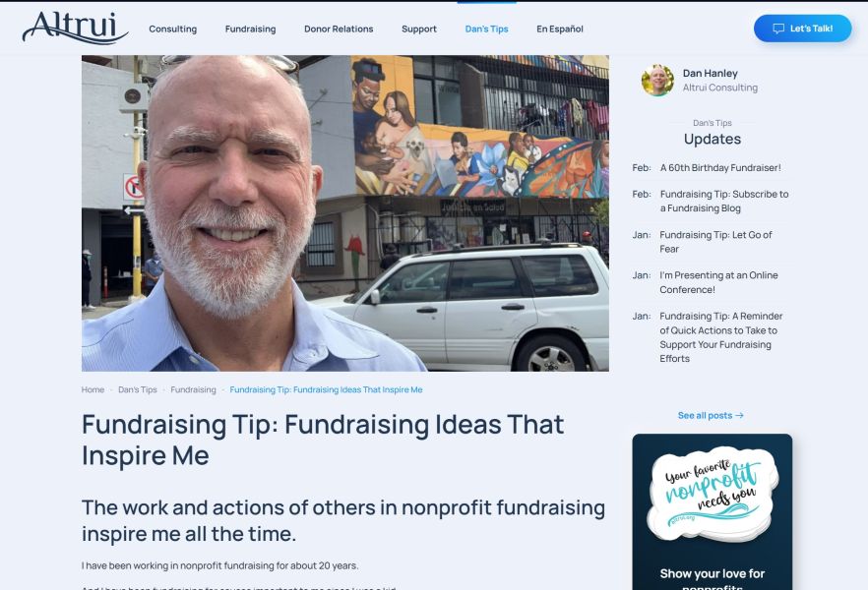Click the nonprofit sticker image
The image size is (868, 590).
[713, 494]
